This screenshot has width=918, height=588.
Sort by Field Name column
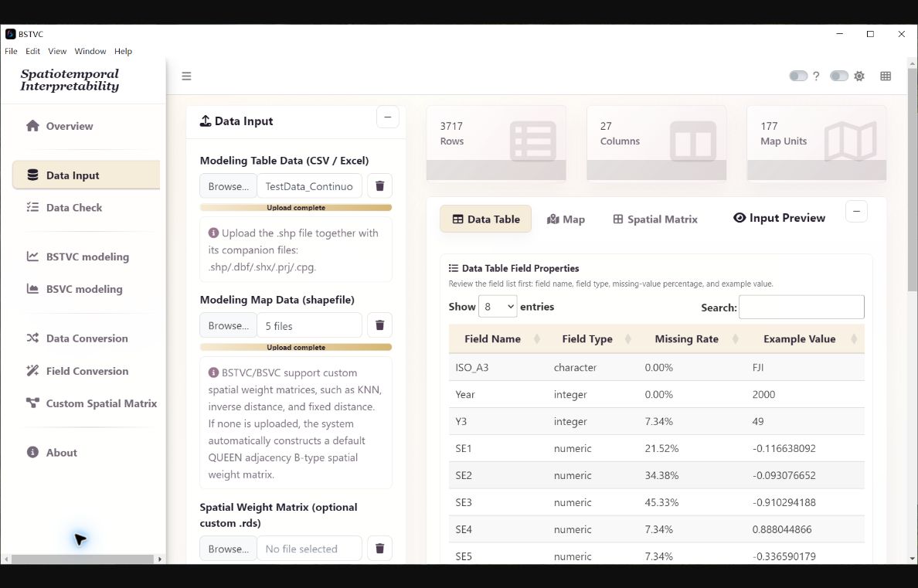(498, 338)
